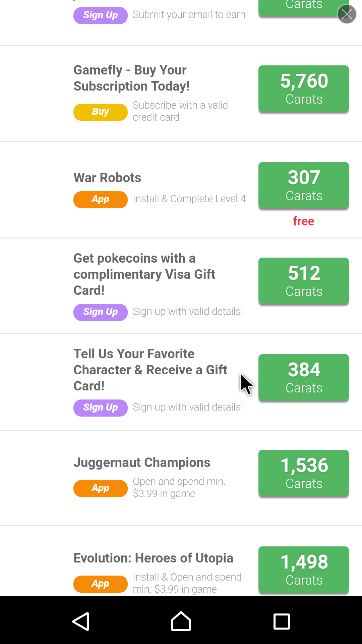Claim the 307 Carats War Robots reward
The image size is (362, 644).
pyautogui.click(x=303, y=185)
